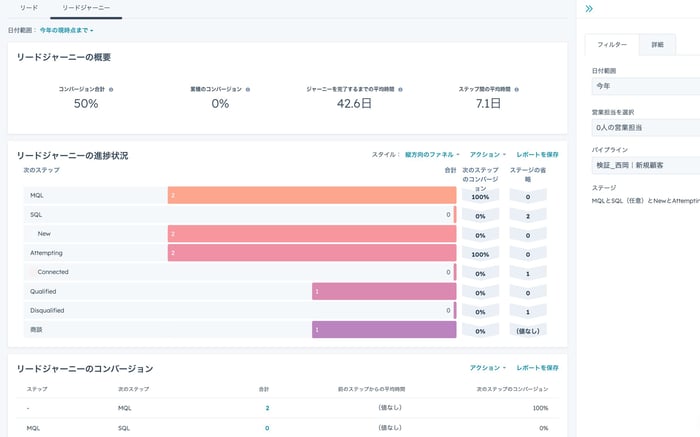Click レポートを保存 in コンバージョン section
The width and height of the screenshot is (700, 437).
537,368
